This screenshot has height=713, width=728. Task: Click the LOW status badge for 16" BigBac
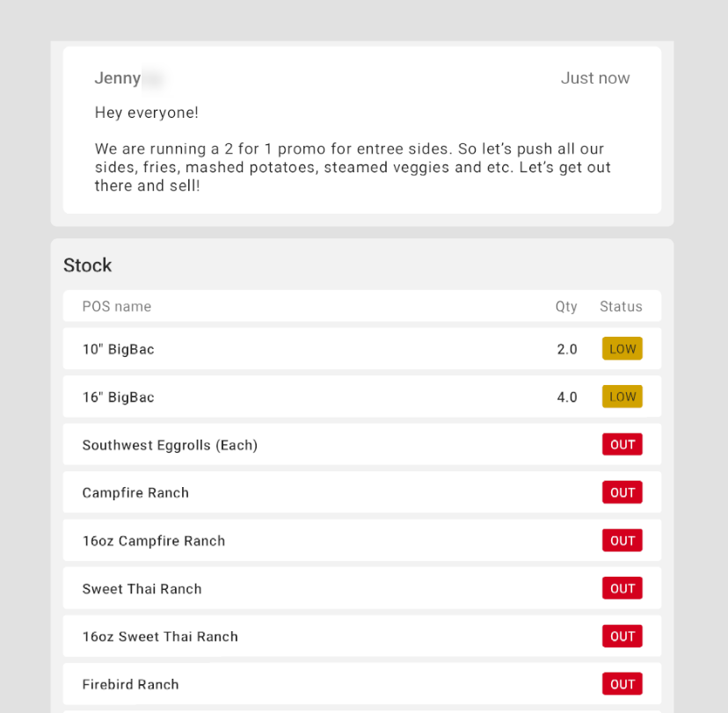click(622, 397)
